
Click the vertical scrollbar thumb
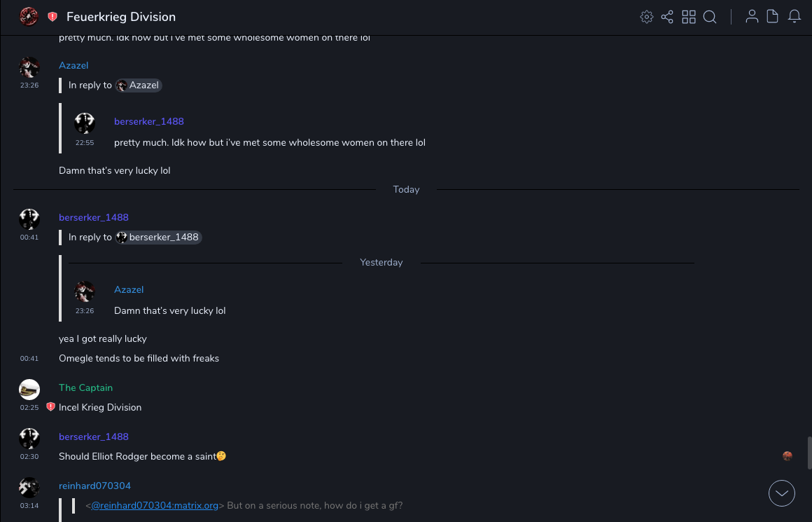[x=808, y=453]
